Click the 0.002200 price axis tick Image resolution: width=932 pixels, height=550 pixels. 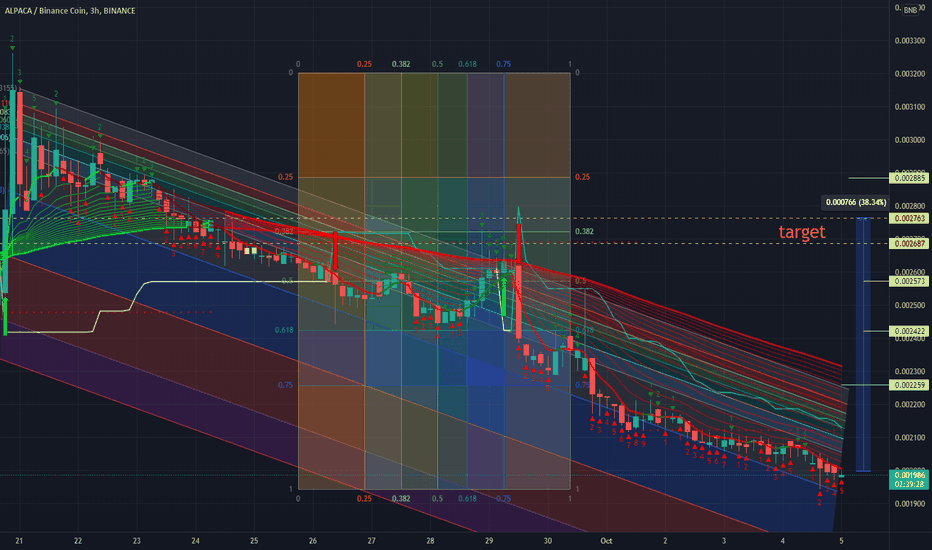click(909, 405)
